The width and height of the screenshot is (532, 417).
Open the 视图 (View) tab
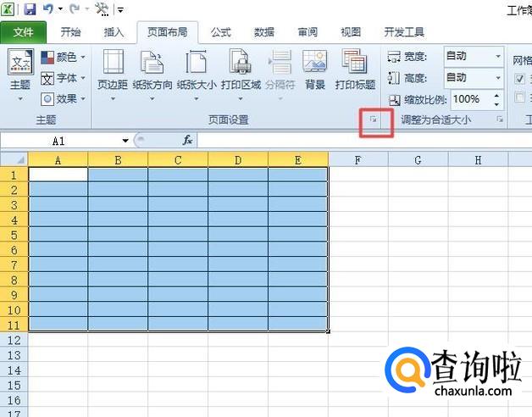click(351, 32)
